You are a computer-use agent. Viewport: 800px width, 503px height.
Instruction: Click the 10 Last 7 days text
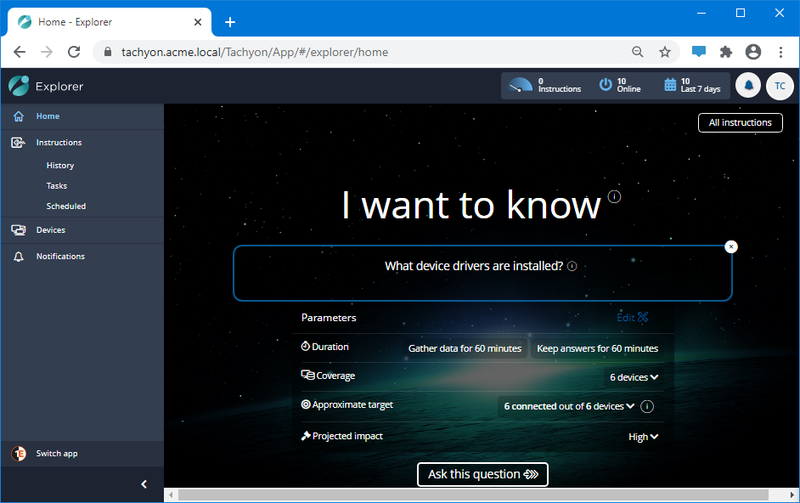point(701,85)
